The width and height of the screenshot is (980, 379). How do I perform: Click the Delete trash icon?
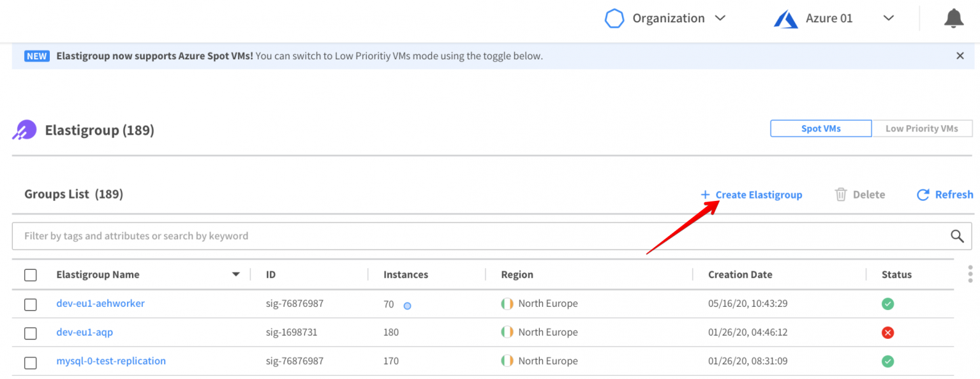click(x=841, y=195)
